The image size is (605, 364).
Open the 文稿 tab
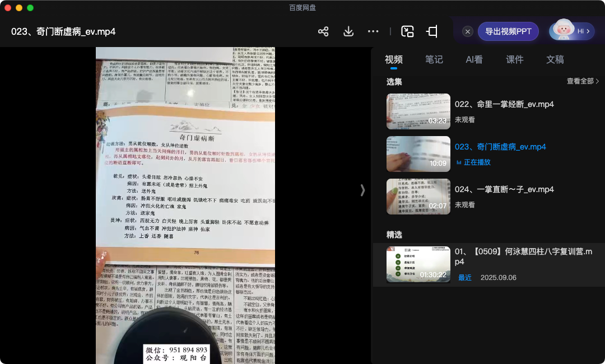click(555, 60)
